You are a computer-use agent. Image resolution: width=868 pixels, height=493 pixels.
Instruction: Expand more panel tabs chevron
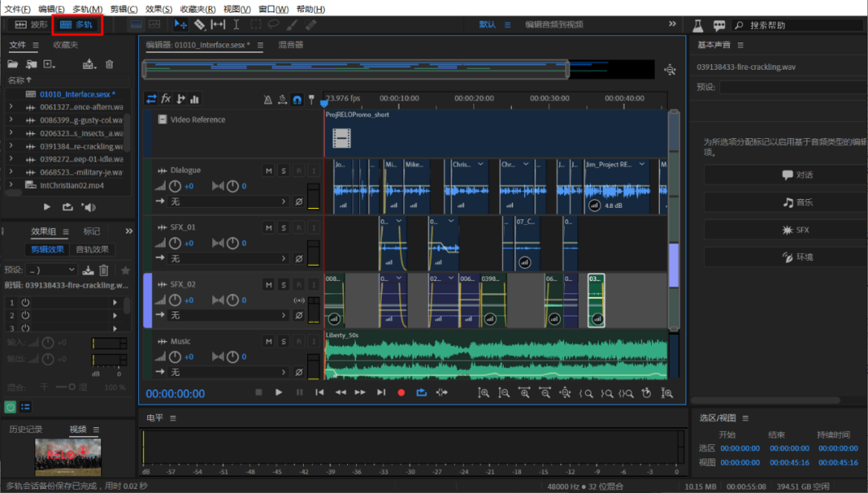pos(129,231)
